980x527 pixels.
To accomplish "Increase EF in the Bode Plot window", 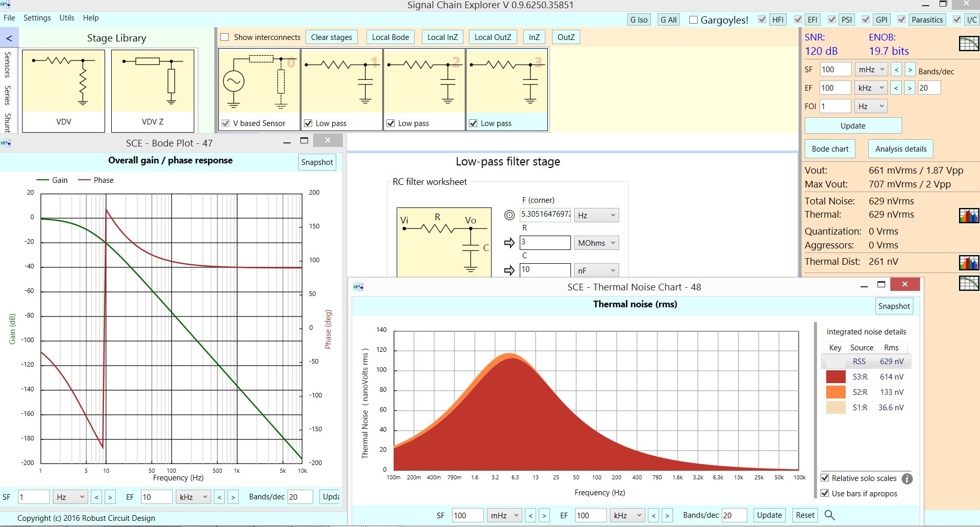I will click(x=233, y=497).
